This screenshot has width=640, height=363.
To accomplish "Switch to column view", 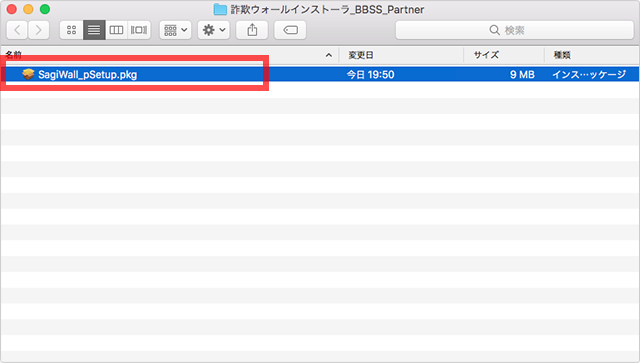I will point(116,30).
